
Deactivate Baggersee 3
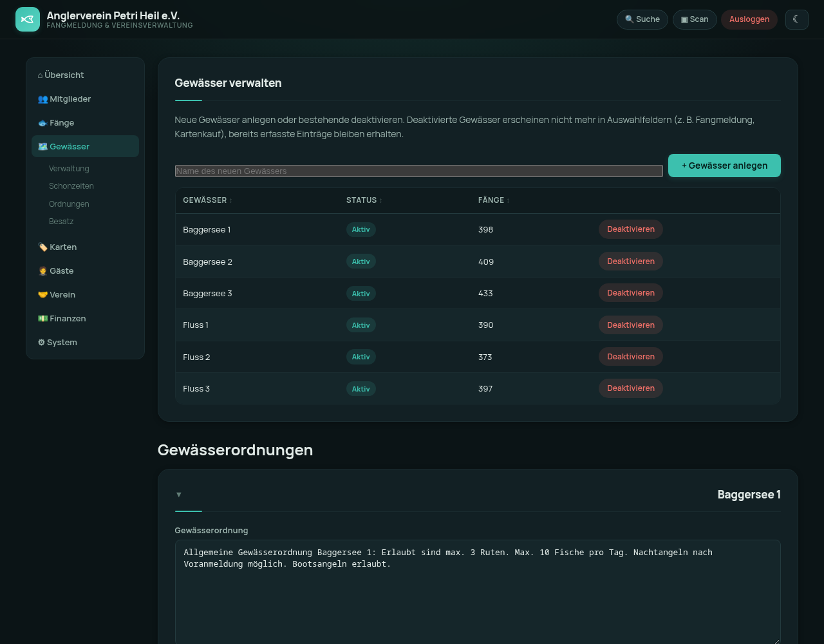(631, 293)
